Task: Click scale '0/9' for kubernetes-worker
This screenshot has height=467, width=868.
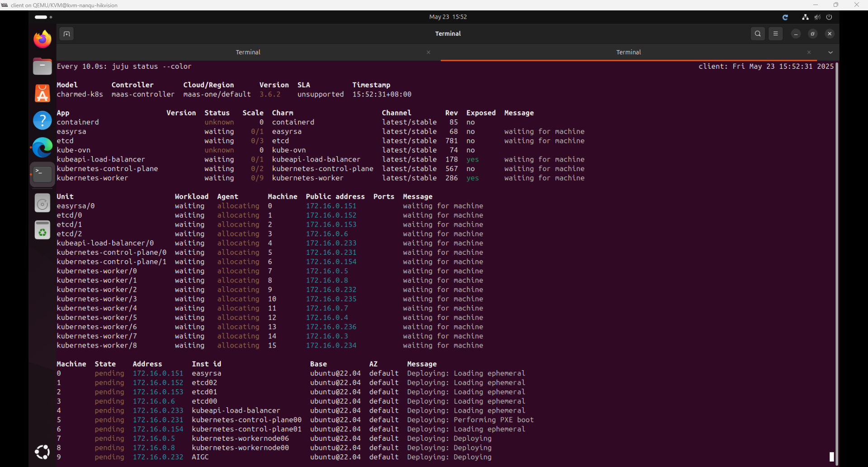Action: (257, 178)
